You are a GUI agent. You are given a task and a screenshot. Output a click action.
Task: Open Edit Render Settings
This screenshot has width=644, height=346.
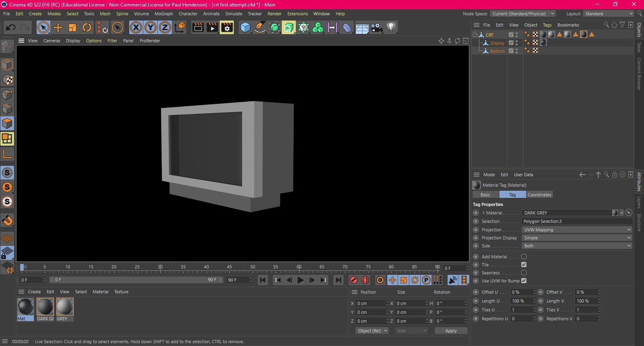point(227,27)
